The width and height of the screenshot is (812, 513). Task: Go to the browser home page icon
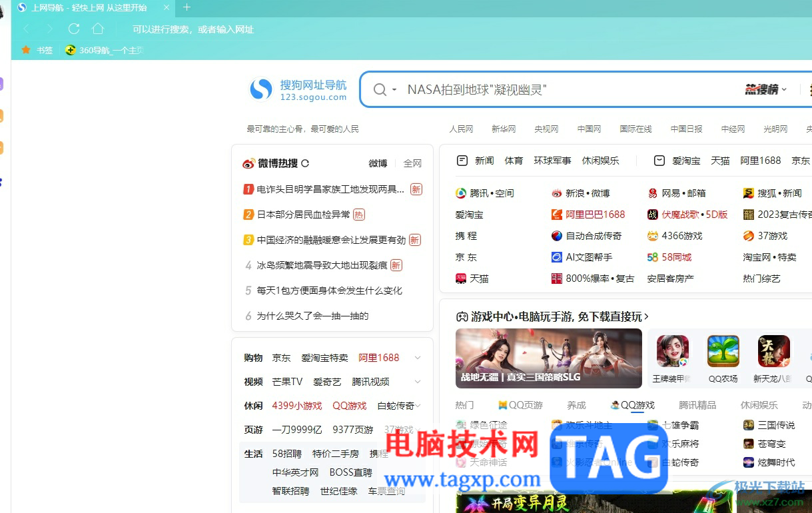tap(98, 29)
